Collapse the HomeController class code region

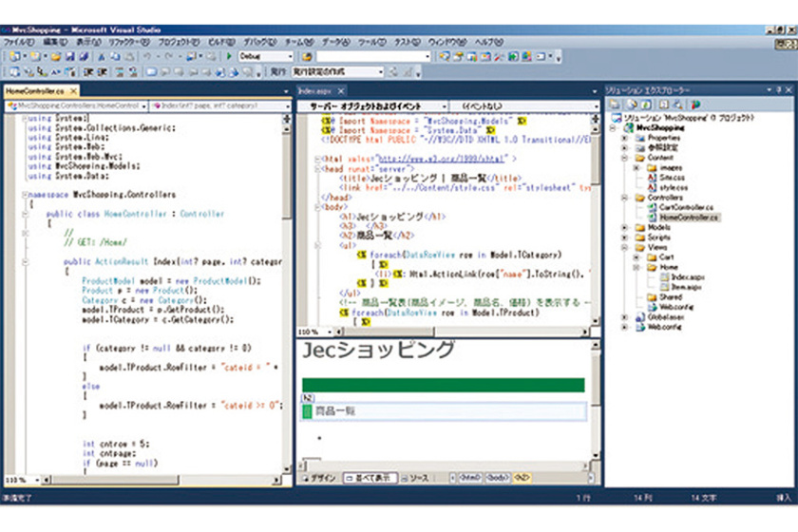(26, 214)
